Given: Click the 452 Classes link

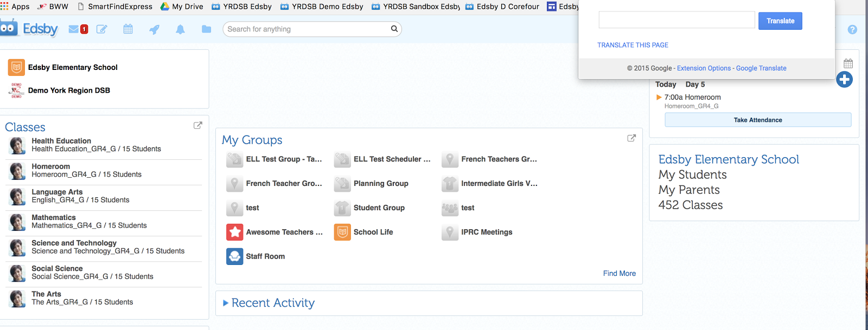Looking at the screenshot, I should click(x=691, y=205).
